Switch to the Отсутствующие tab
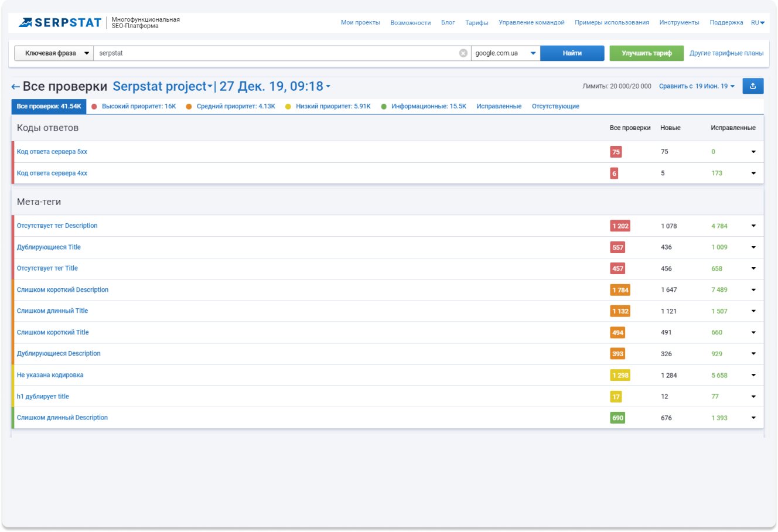This screenshot has width=778, height=532. [x=555, y=107]
